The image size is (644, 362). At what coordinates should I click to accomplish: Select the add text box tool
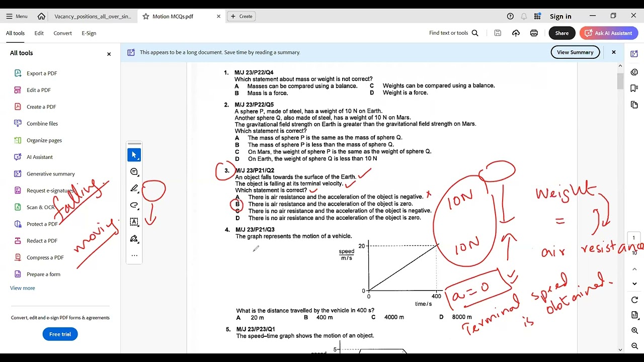pyautogui.click(x=134, y=222)
